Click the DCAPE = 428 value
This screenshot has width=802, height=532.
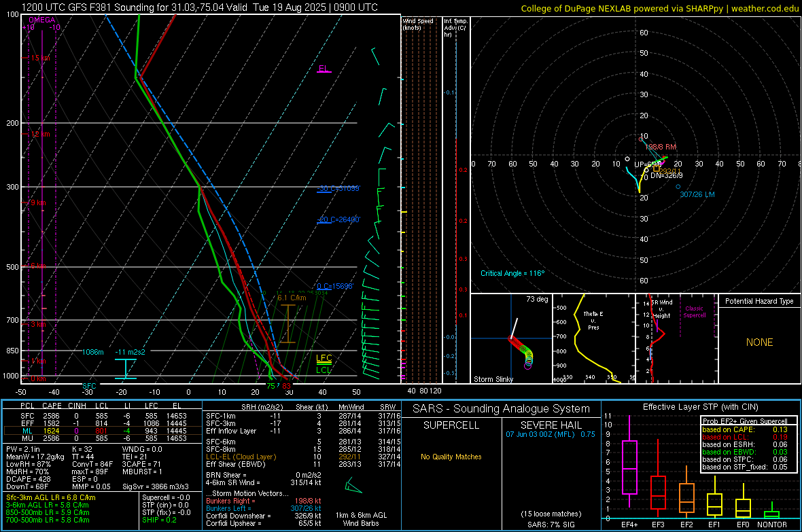(x=28, y=479)
